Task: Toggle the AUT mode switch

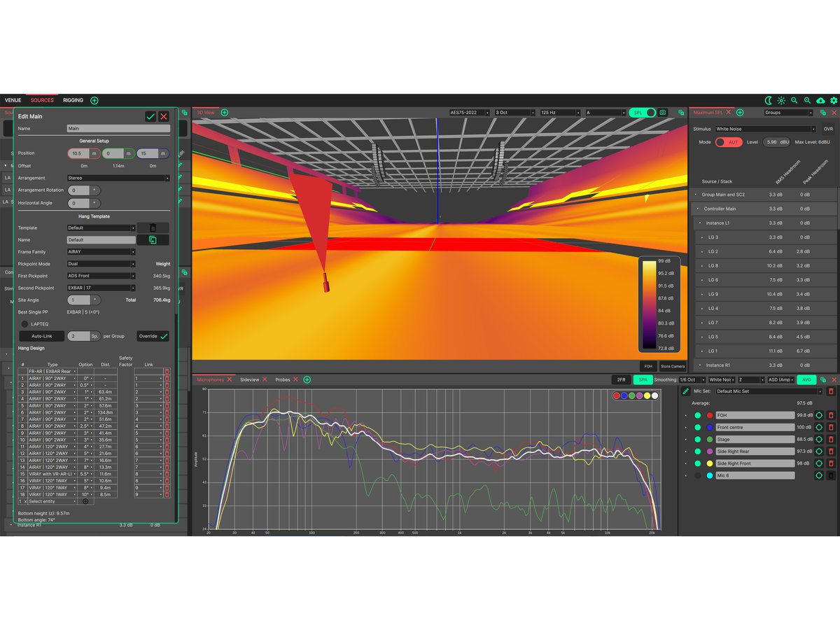Action: (x=728, y=142)
